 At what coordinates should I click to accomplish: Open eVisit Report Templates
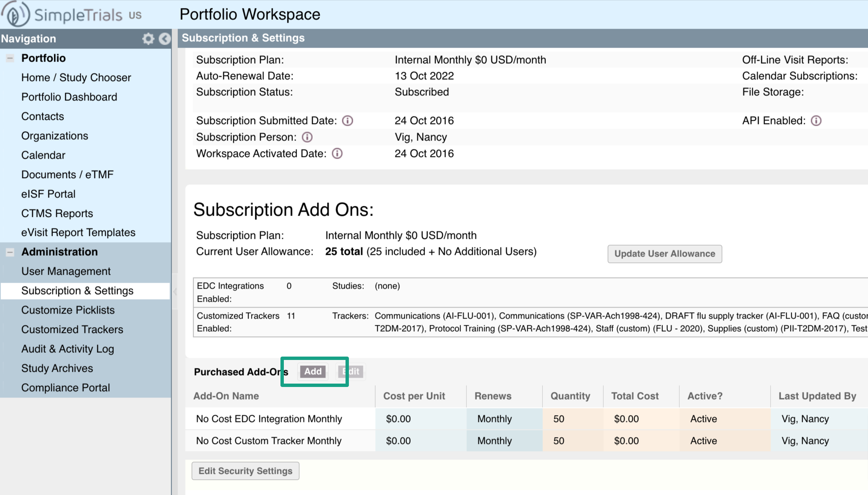(79, 233)
